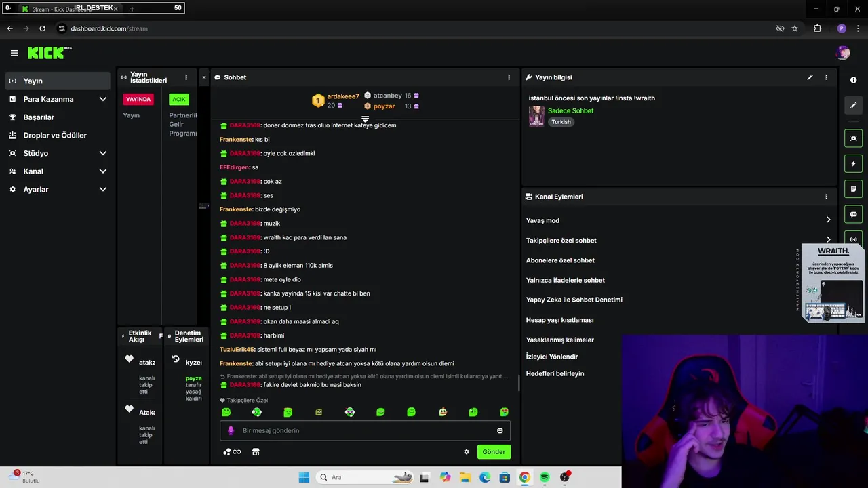Screen dimensions: 868x488
Task: Bookmark this page with the star icon
Action: pyautogui.click(x=795, y=28)
